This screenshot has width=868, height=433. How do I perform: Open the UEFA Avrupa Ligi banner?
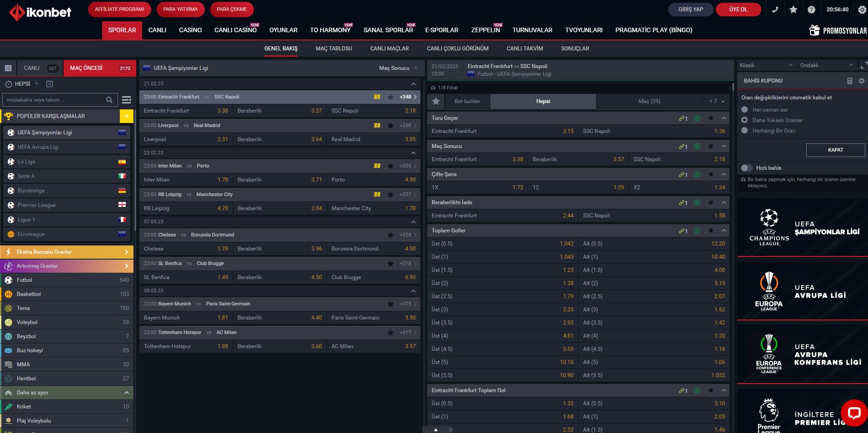802,291
